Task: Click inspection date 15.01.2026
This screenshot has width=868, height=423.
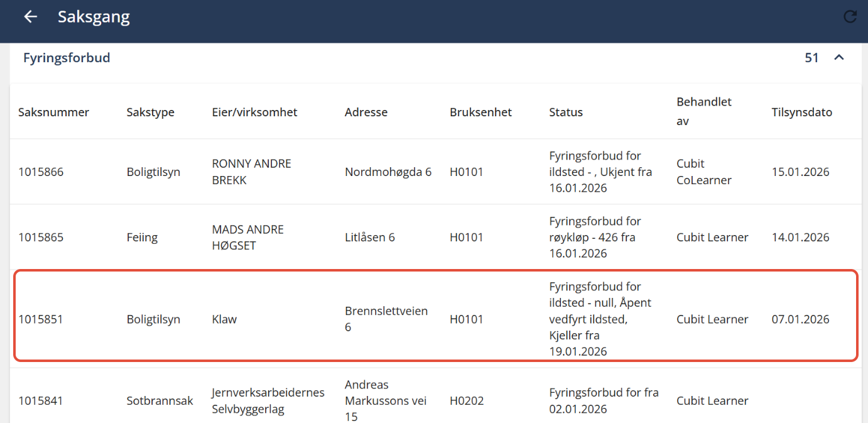Action: point(800,172)
